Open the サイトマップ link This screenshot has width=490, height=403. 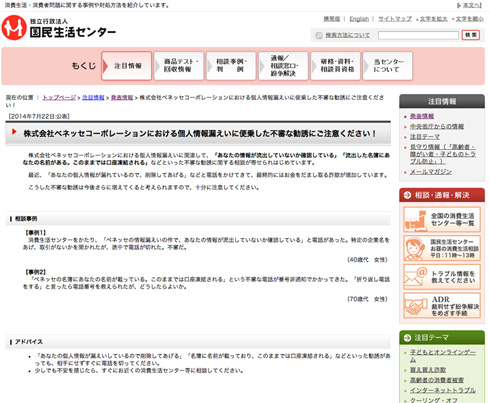395,19
